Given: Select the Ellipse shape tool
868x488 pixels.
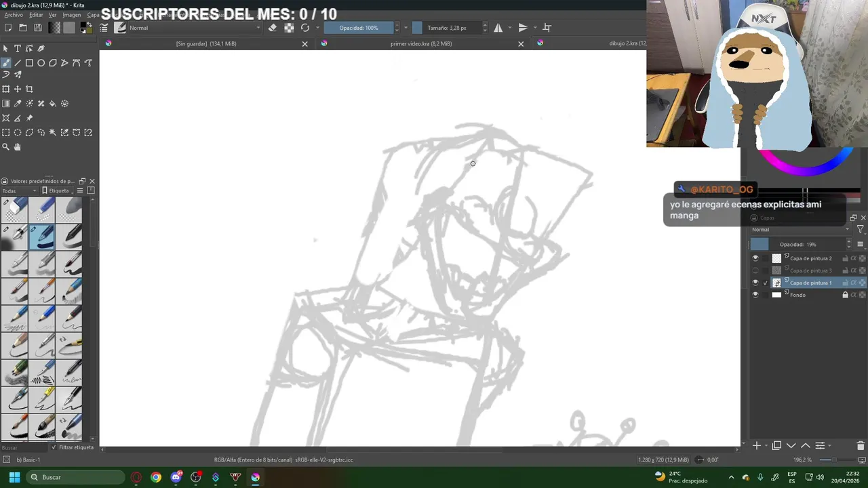Looking at the screenshot, I should (41, 63).
